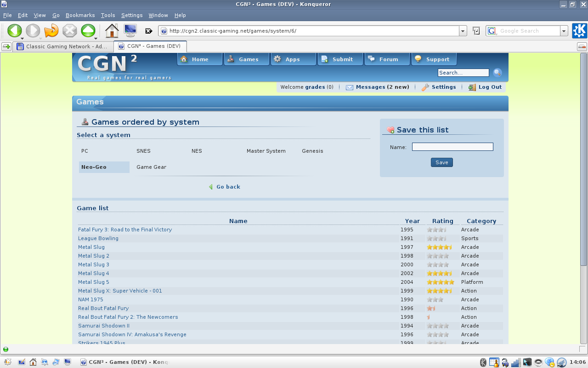This screenshot has height=368, width=588.
Task: Switch to Classic Gaming Network tab
Action: (x=62, y=46)
